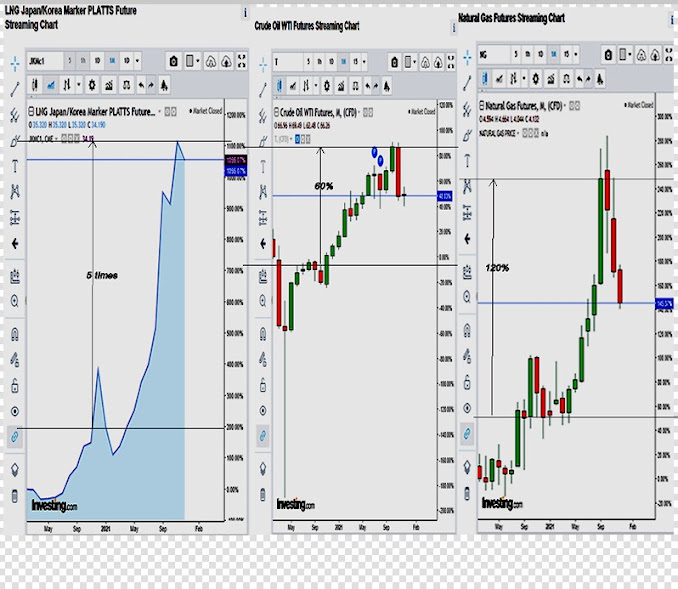Toggle lock drawings in Natural Gas sidebar
The image size is (678, 589).
tap(467, 383)
